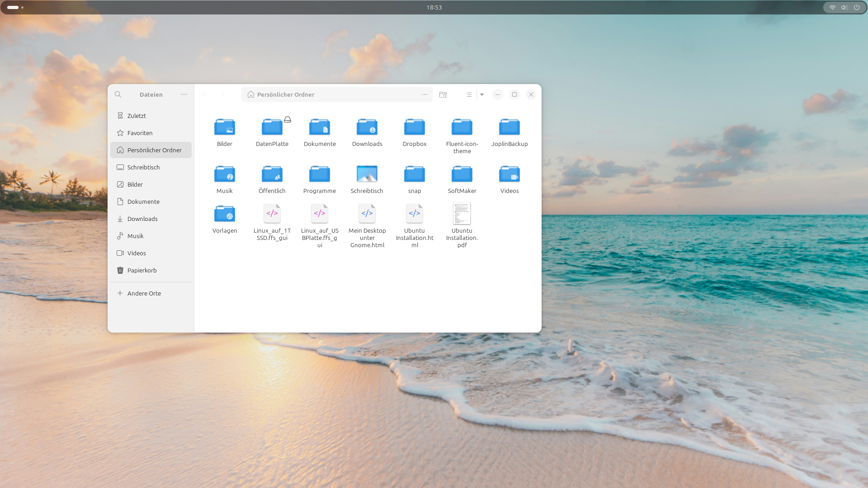Click Andere Orte in the sidebar
This screenshot has height=488, width=868.
tap(151, 293)
